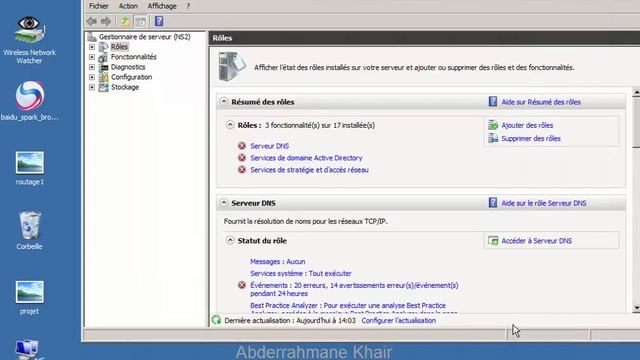Click the Gestionnaire de serveur root icon

coord(92,37)
